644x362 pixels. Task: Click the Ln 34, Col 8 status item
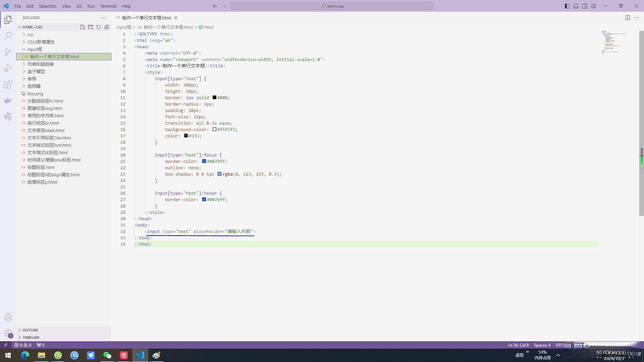[518, 345]
